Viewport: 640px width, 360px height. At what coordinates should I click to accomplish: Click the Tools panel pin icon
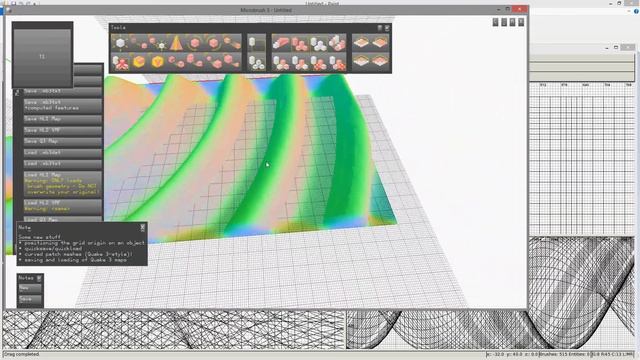(x=380, y=28)
